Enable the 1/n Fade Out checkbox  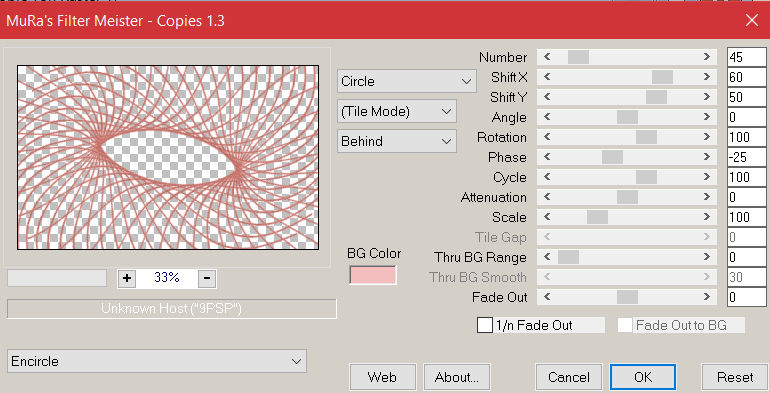[x=485, y=325]
